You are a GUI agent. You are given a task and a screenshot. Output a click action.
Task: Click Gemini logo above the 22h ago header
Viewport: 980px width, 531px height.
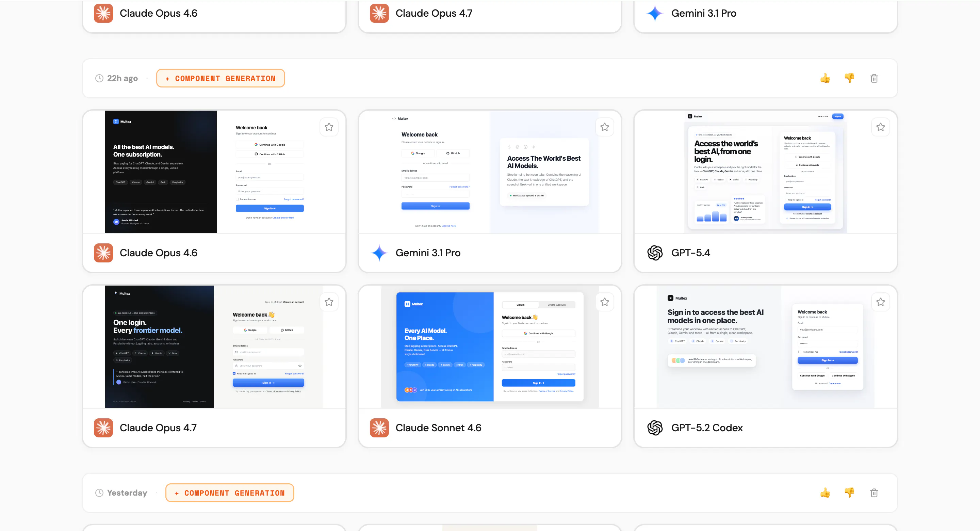pos(655,13)
